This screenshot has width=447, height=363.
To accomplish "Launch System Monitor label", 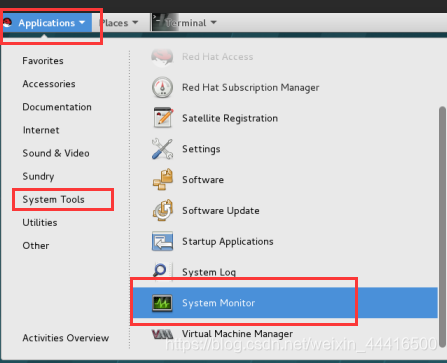I will click(x=218, y=303).
